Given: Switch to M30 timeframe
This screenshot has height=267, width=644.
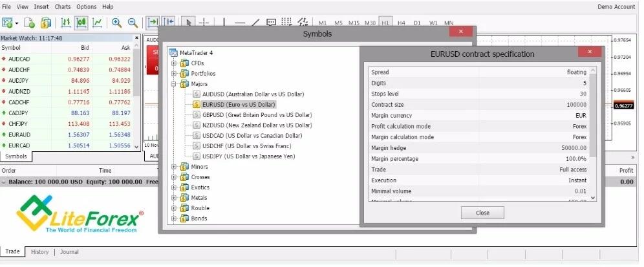Looking at the screenshot, I should click(370, 23).
